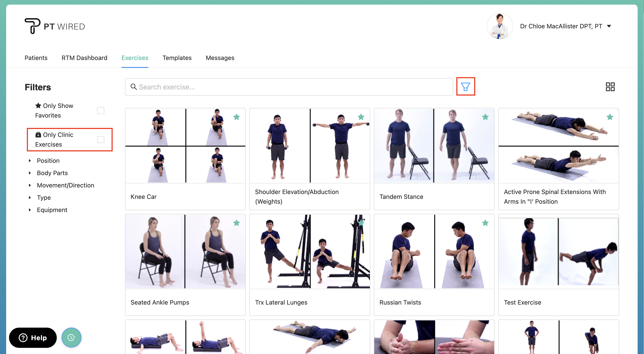
Task: Expand the Position filter
Action: point(48,161)
